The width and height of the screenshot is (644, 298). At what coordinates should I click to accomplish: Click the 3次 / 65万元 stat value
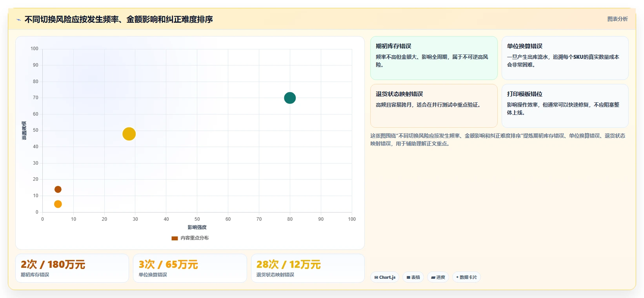click(x=168, y=265)
